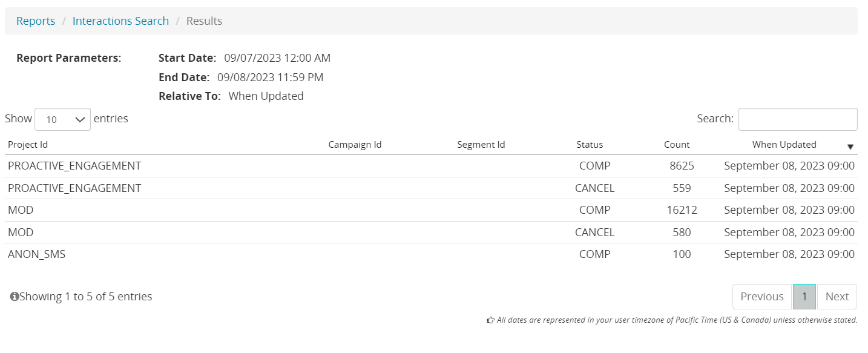Click into the Search input field

[797, 119]
